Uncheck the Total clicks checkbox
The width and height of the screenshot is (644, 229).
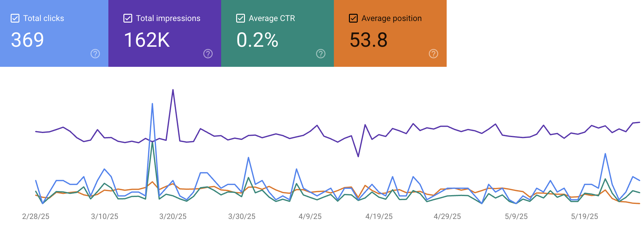[x=15, y=18]
